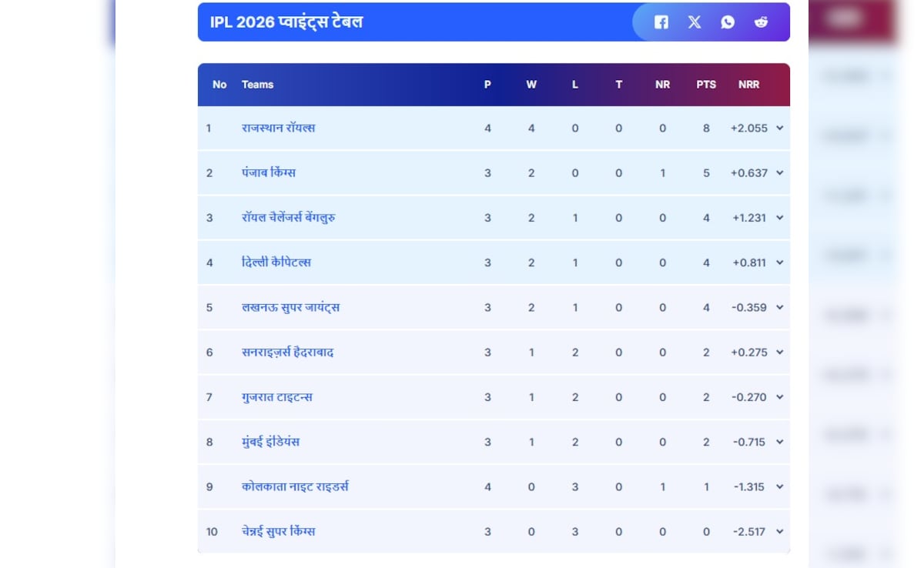Expand लखनऊ सुपर जायंट्स row chevron
Image resolution: width=924 pixels, height=568 pixels.
click(779, 308)
